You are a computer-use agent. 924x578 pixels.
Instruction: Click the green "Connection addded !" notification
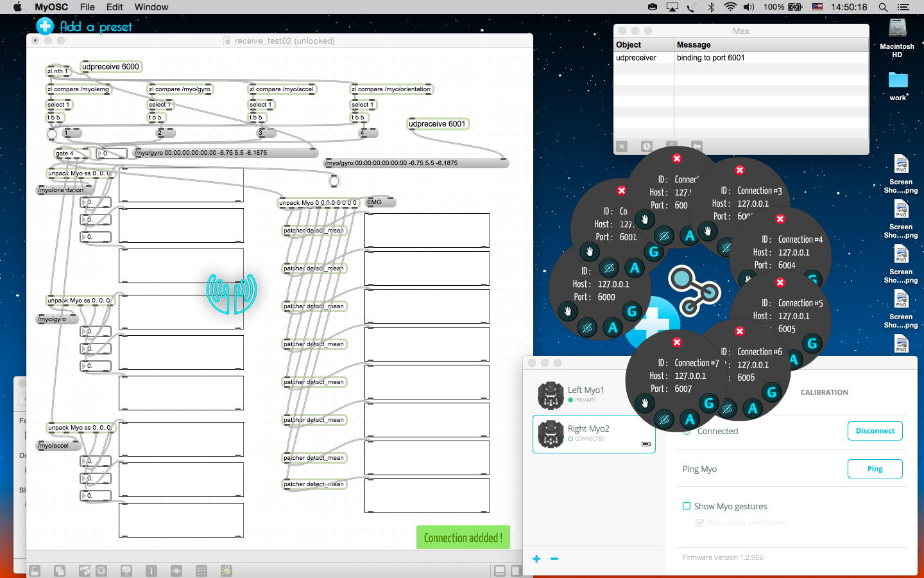tap(463, 538)
